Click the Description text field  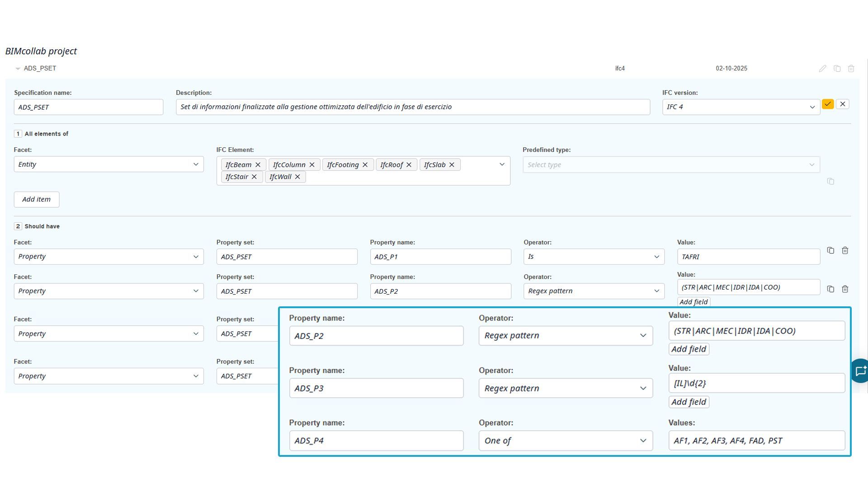pyautogui.click(x=412, y=107)
